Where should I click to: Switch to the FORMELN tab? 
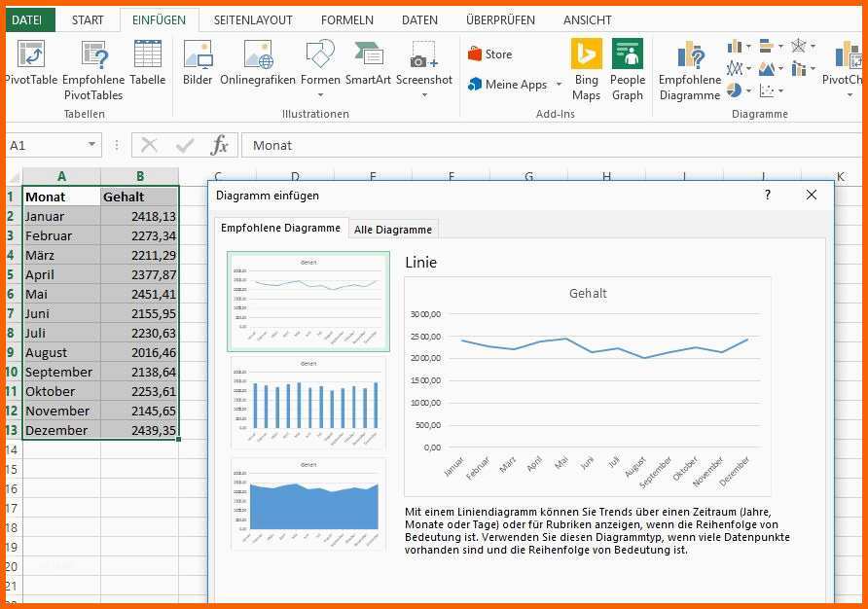(x=347, y=20)
